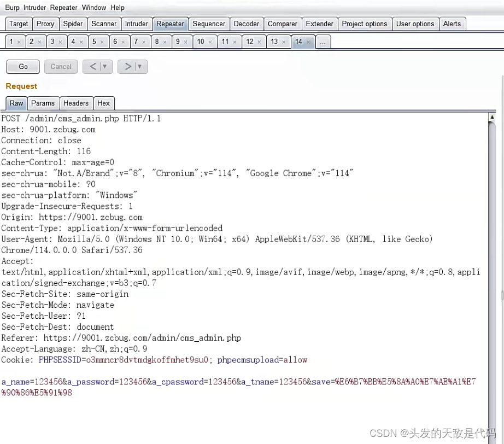Close Repeater tab 2

tap(39, 42)
